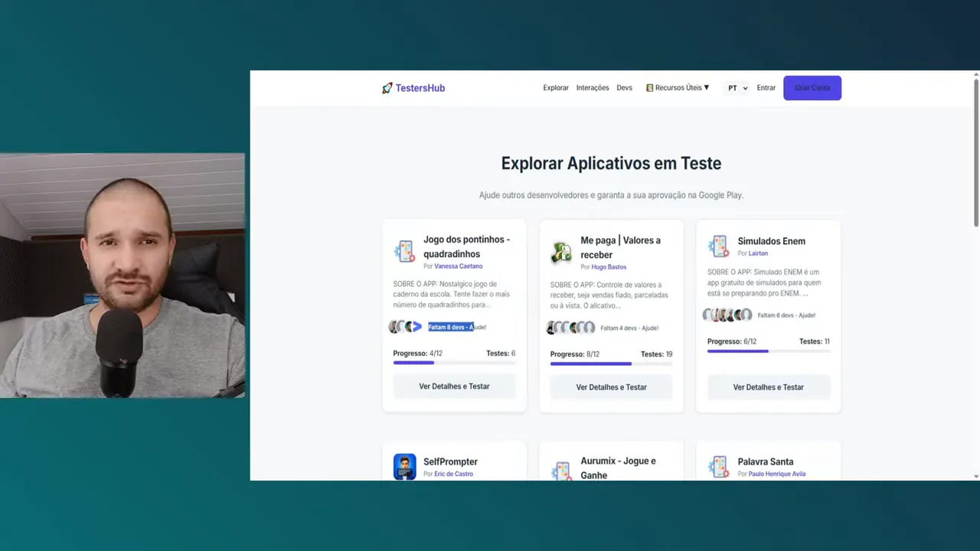Click the Jogo dos pontinhos - quadradinhos title
This screenshot has height=551, width=980.
pos(466,246)
